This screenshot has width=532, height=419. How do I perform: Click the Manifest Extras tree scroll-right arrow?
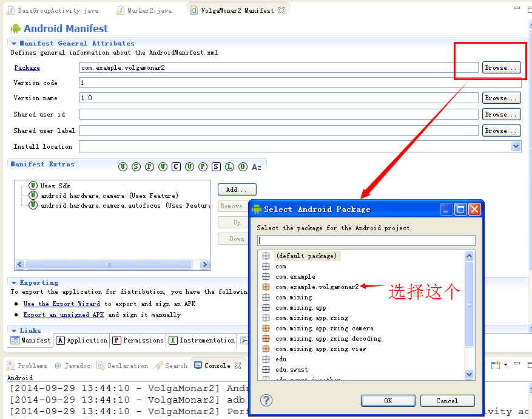point(204,265)
